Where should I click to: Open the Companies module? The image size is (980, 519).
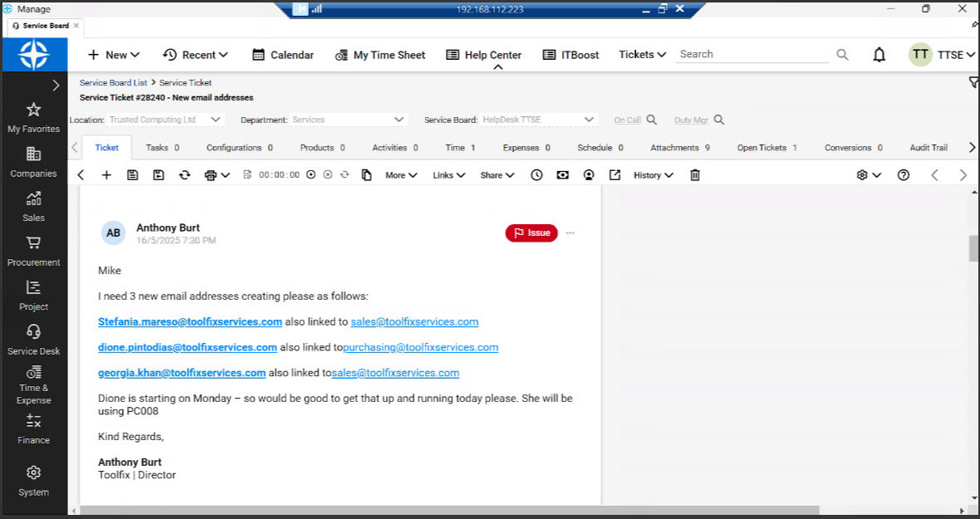(x=34, y=163)
